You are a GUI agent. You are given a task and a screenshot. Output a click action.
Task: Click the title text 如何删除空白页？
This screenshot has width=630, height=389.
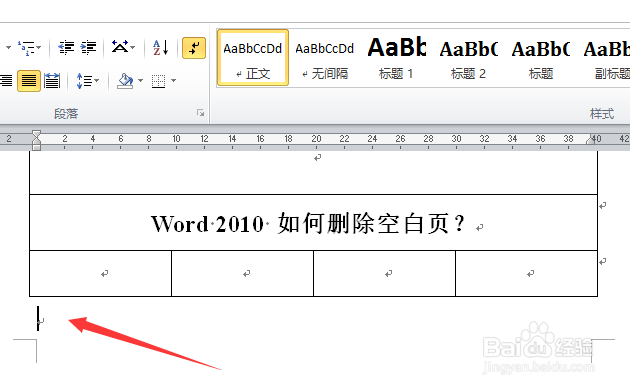pyautogui.click(x=371, y=224)
